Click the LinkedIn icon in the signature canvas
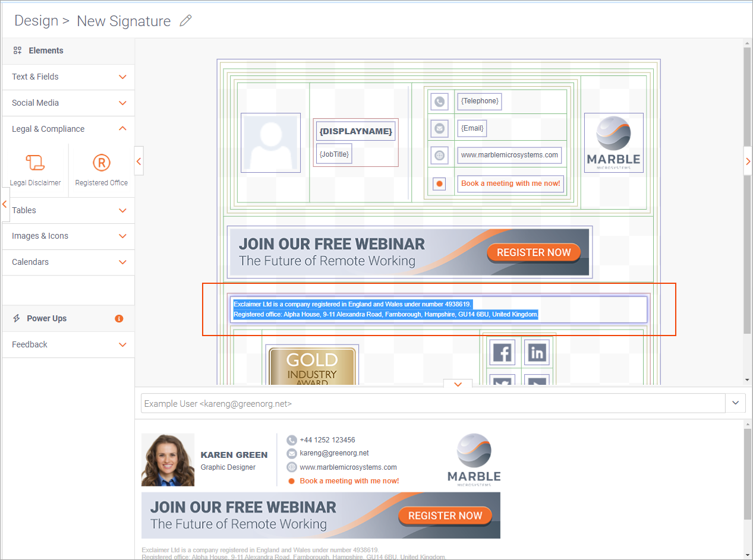The image size is (753, 560). click(x=537, y=352)
